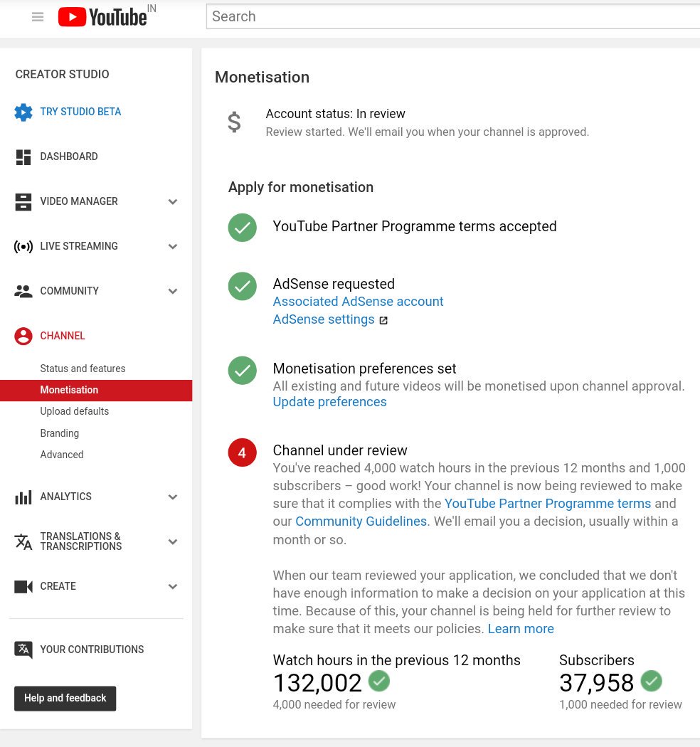This screenshot has width=700, height=747.
Task: Open Branding under Channel
Action: (x=60, y=433)
